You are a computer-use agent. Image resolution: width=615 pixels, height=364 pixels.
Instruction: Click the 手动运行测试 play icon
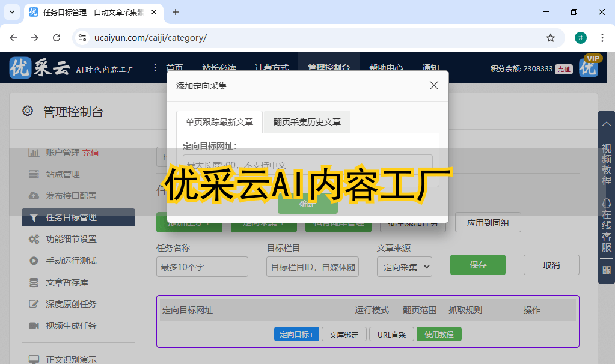(x=34, y=261)
